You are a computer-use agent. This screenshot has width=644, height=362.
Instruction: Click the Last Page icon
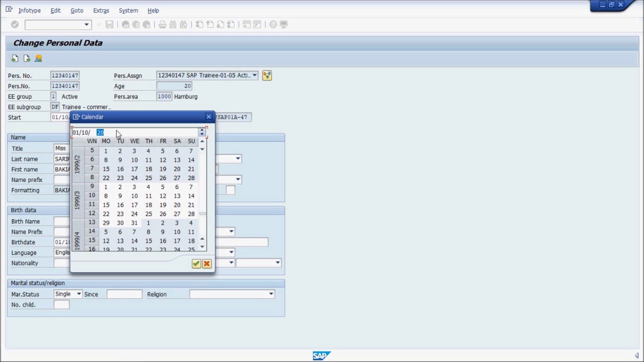231,24
